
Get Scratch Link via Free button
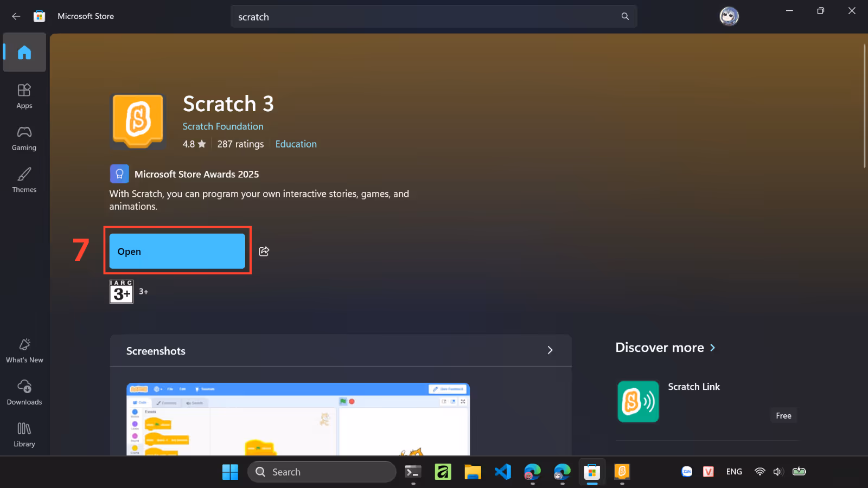pyautogui.click(x=783, y=415)
